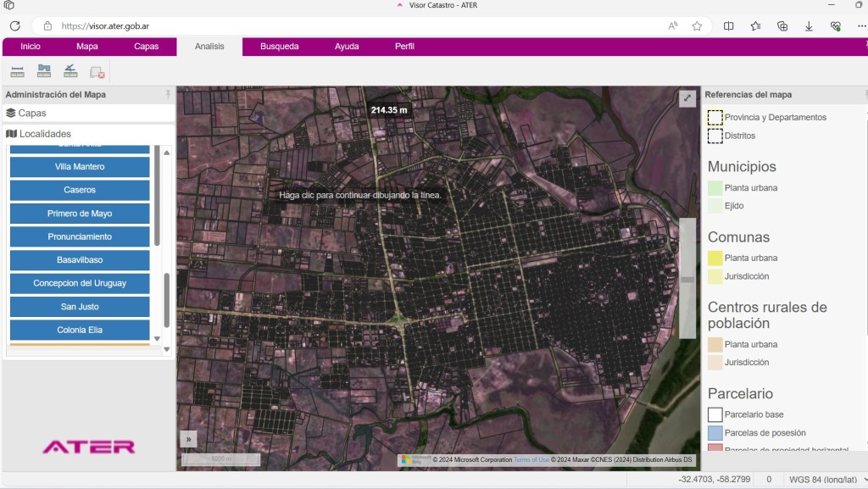
Task: Pin the Administración del Mapa panel
Action: coord(168,95)
